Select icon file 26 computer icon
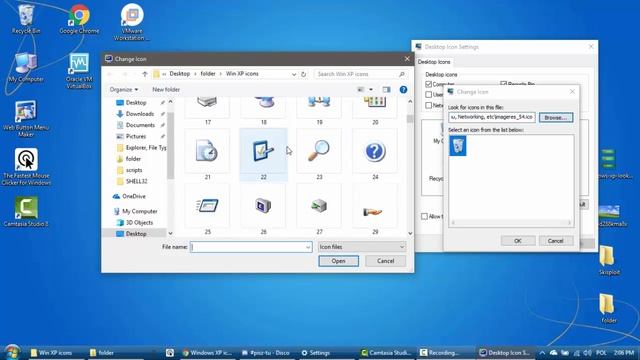Viewport: 640px width, 360px height. [x=263, y=209]
